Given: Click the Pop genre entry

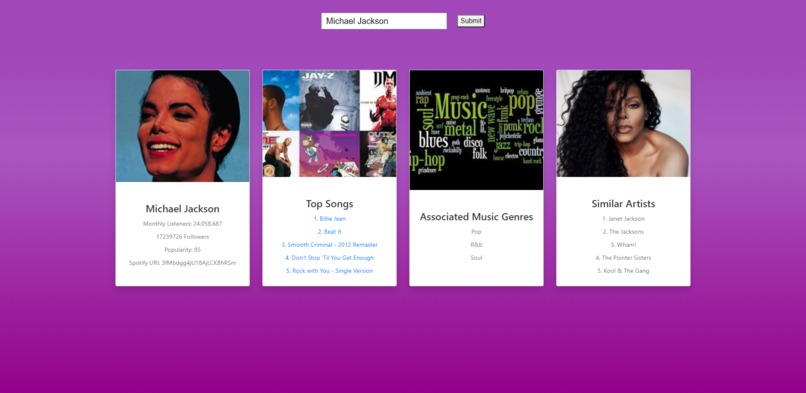Looking at the screenshot, I should 477,232.
